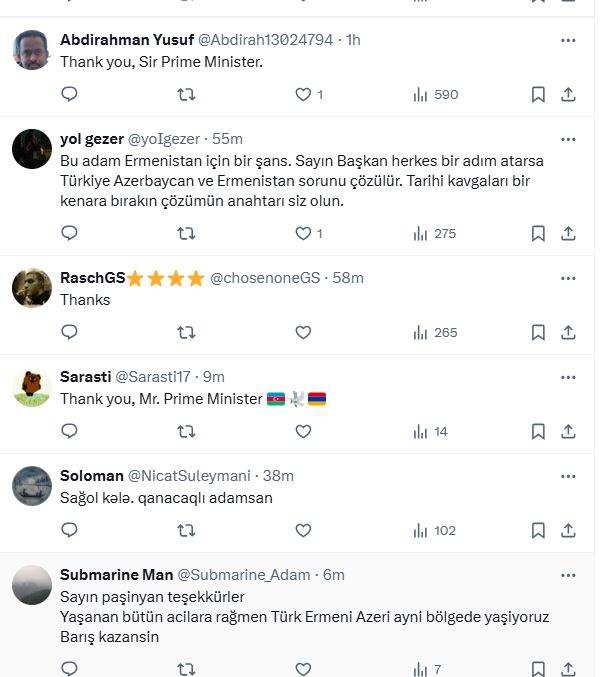Share Sarasti's tweet

coord(568,431)
